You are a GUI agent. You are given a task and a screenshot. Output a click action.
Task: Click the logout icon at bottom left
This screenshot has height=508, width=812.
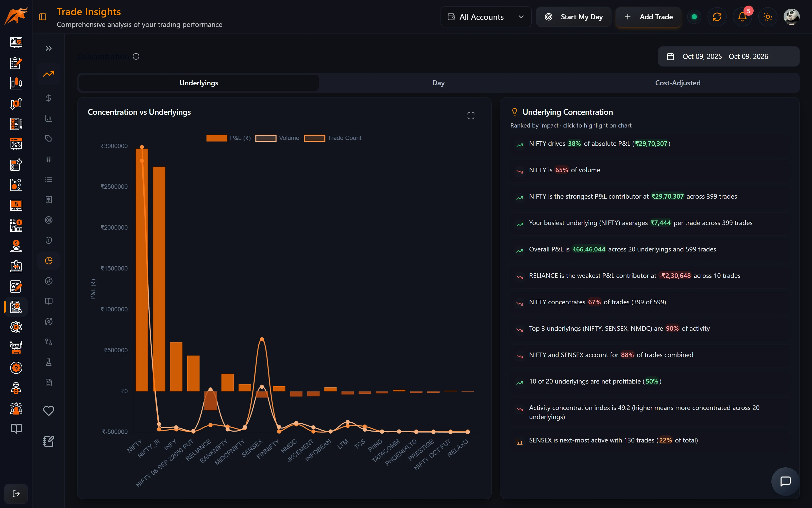(x=16, y=494)
